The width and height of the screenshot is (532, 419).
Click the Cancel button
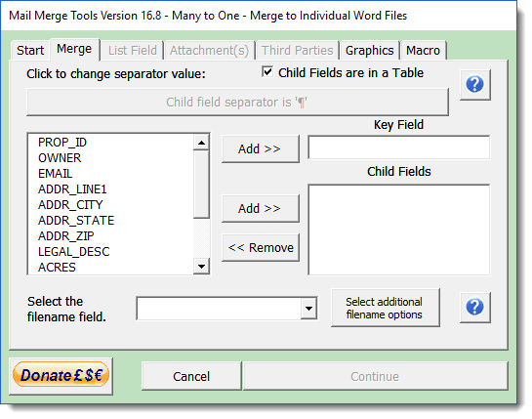tap(191, 376)
